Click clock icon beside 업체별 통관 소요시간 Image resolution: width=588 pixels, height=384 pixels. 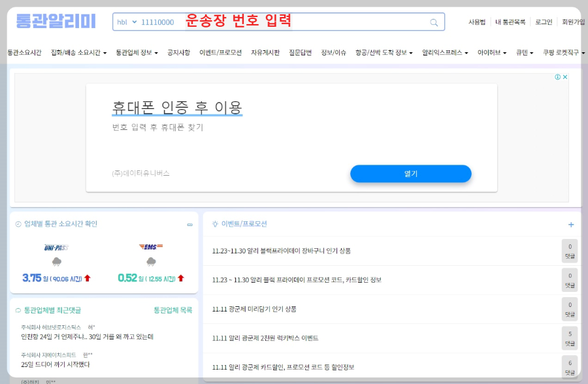pos(18,224)
